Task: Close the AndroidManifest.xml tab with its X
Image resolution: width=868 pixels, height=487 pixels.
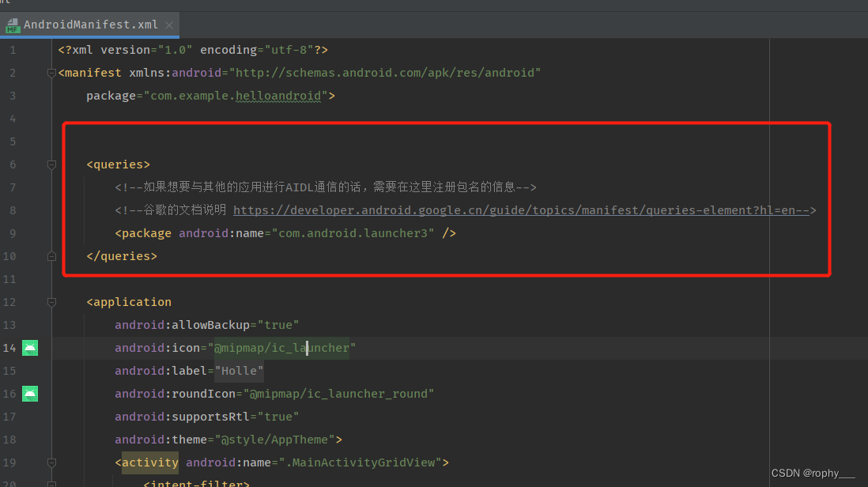Action: 168,25
